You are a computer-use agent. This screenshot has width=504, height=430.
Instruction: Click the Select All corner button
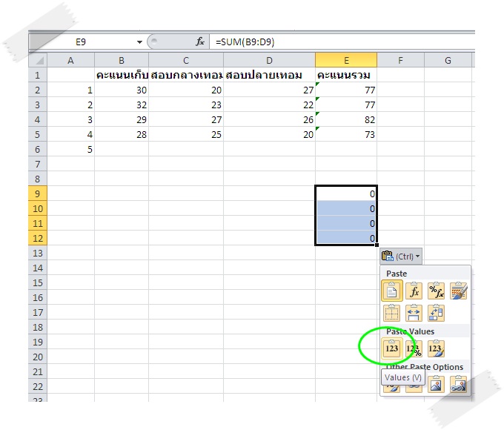pyautogui.click(x=38, y=60)
